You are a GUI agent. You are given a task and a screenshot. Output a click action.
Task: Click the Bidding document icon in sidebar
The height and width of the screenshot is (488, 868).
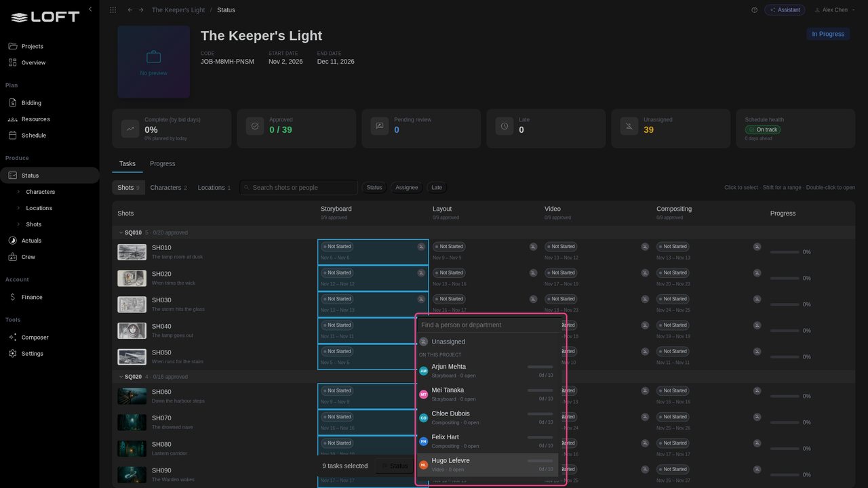coord(12,103)
